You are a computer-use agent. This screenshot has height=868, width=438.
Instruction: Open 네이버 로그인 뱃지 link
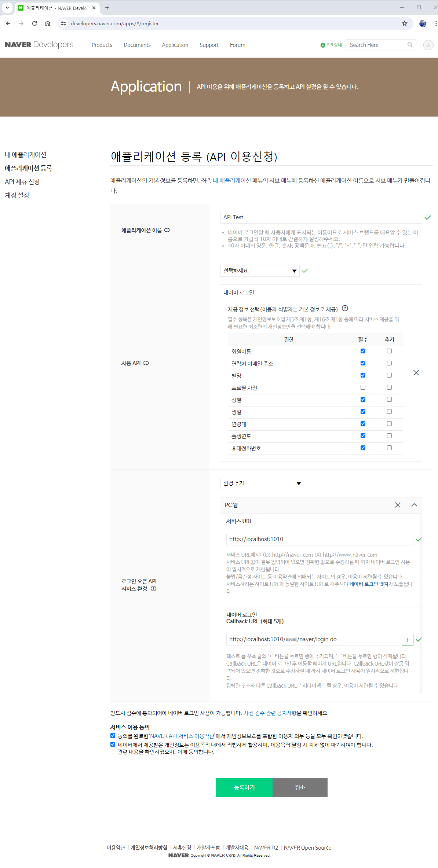tap(369, 584)
